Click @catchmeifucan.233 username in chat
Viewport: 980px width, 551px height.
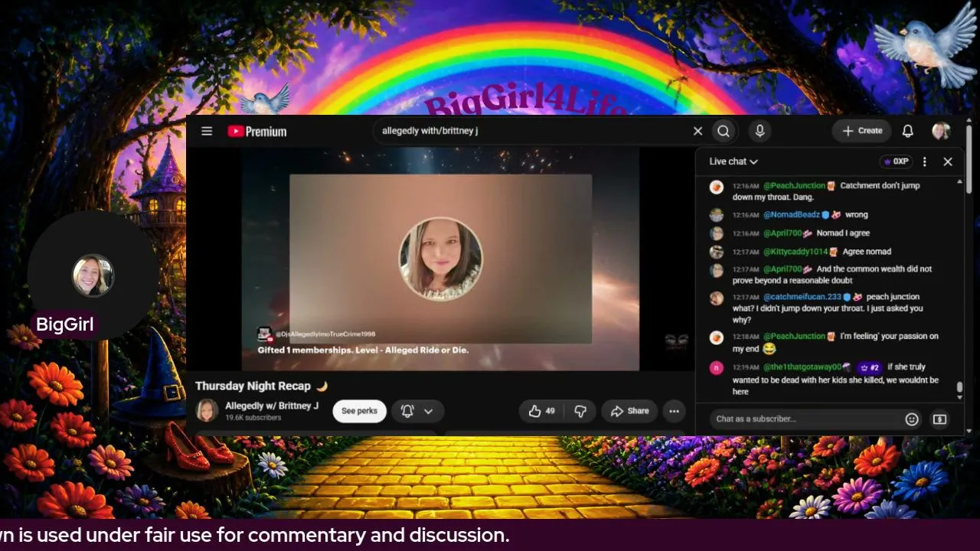tap(802, 297)
